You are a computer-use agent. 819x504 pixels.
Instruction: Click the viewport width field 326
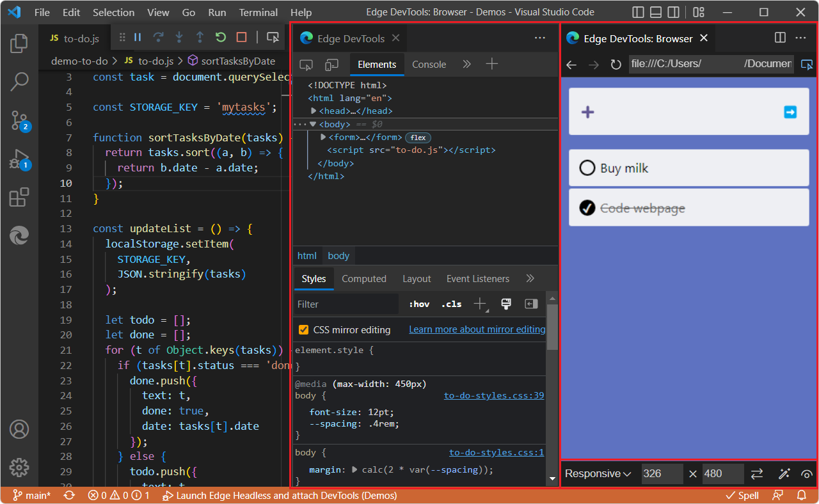662,474
